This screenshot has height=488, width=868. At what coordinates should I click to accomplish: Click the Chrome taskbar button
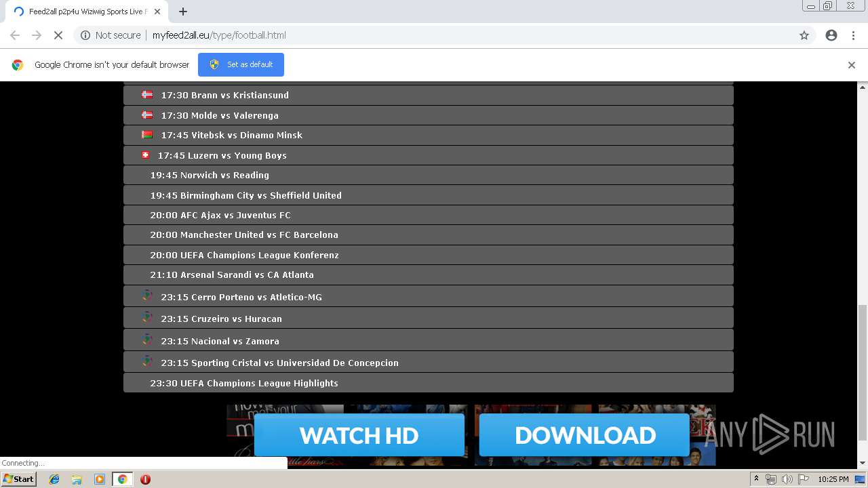tap(122, 479)
